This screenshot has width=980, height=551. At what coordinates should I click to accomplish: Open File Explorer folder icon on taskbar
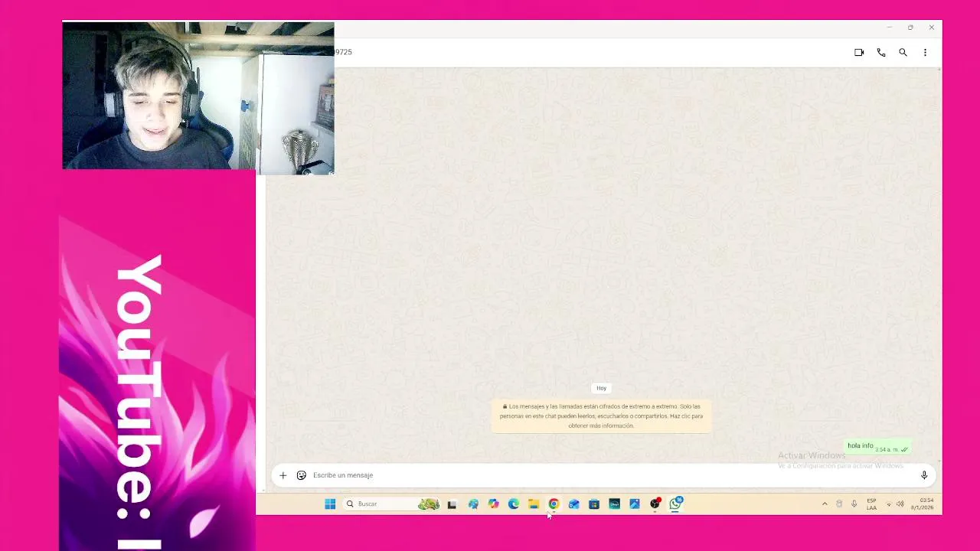(534, 504)
